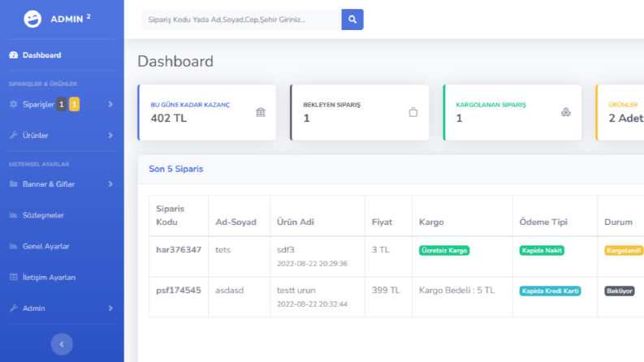The width and height of the screenshot is (644, 362).
Task: Click timestamp 2022-08-22 20:29:36
Action: click(312, 264)
